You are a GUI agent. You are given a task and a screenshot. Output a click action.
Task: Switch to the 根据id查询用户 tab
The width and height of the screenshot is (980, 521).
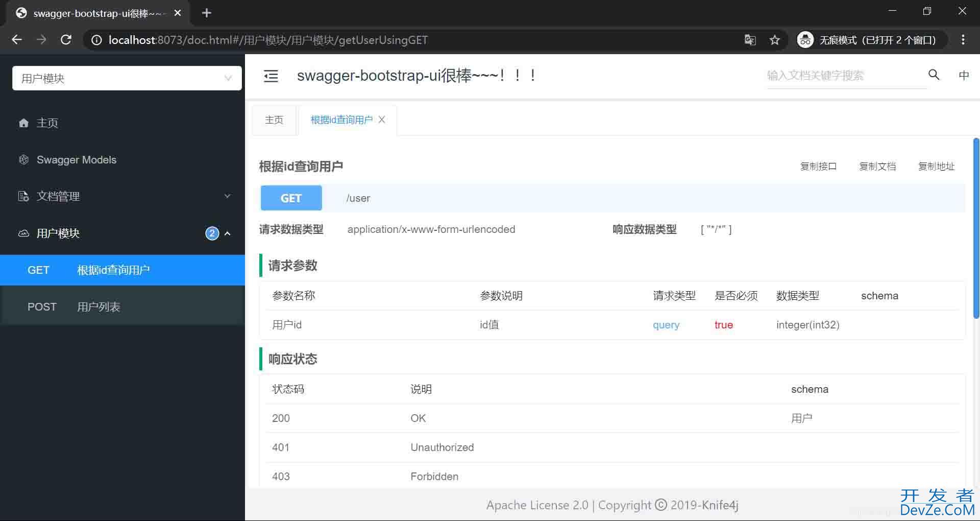point(341,120)
